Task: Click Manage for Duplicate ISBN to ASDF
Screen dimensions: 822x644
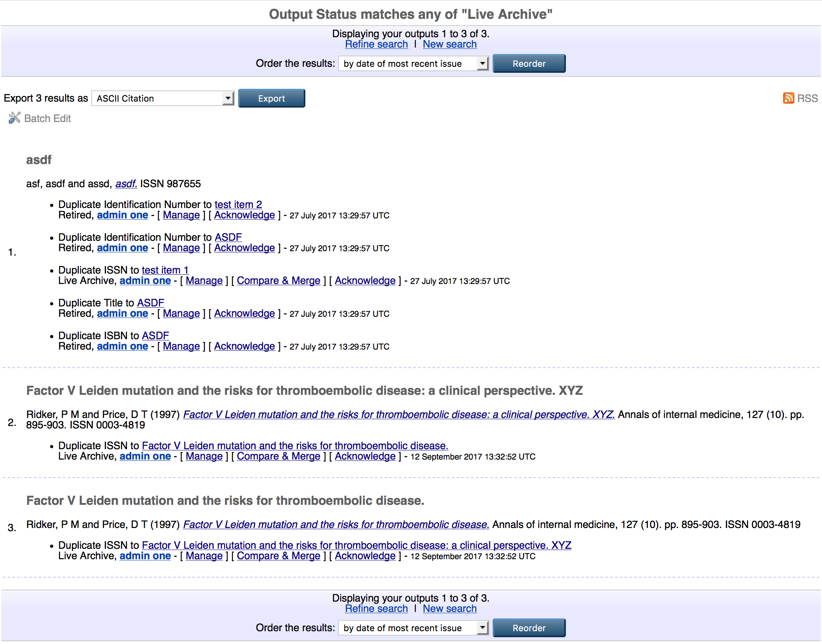Action: point(181,346)
